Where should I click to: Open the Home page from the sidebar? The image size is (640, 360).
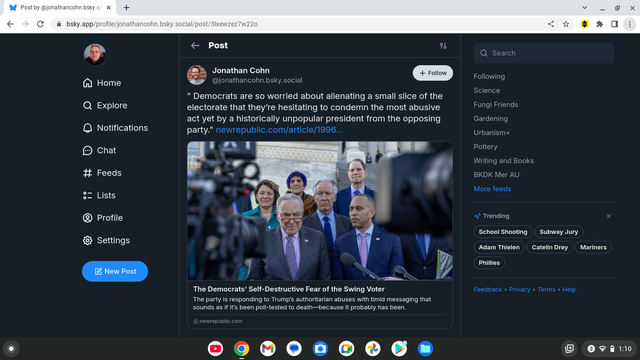102,83
